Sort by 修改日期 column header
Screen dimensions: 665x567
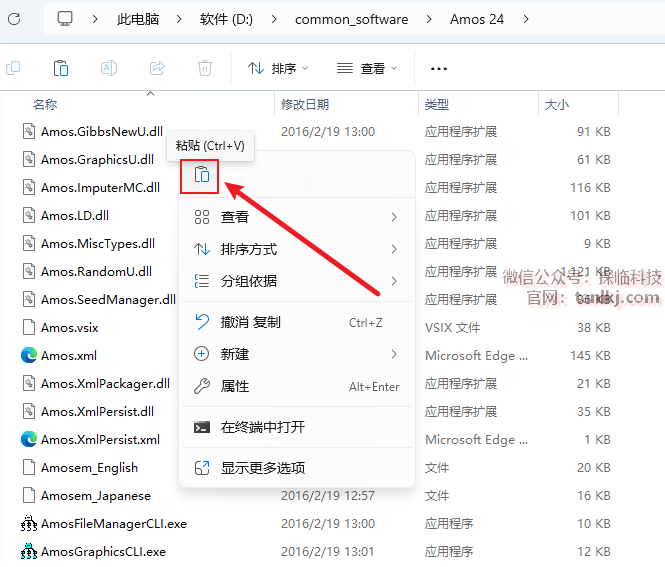[305, 104]
